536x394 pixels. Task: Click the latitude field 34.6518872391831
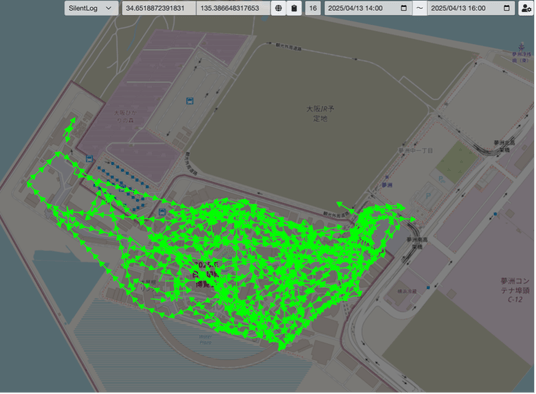click(159, 8)
